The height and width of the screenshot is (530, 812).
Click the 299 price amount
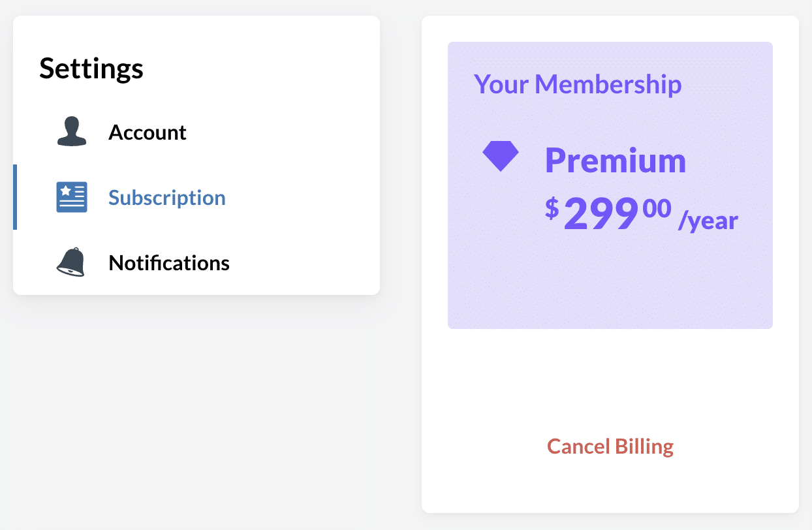tap(601, 214)
